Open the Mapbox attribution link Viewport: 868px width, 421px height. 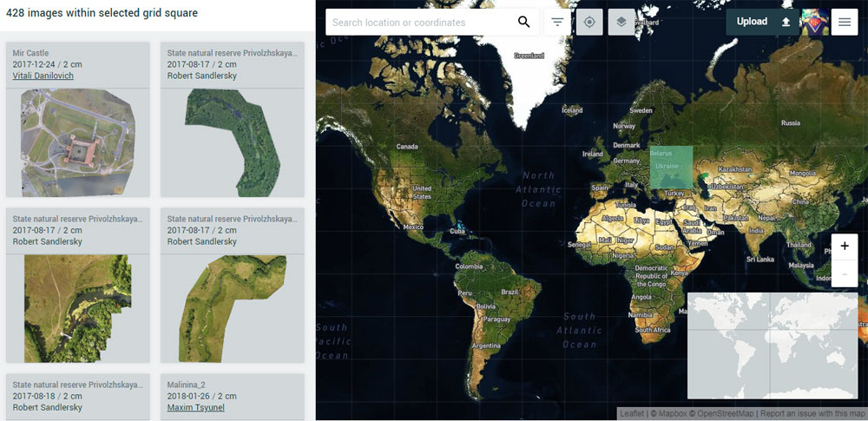(x=670, y=413)
